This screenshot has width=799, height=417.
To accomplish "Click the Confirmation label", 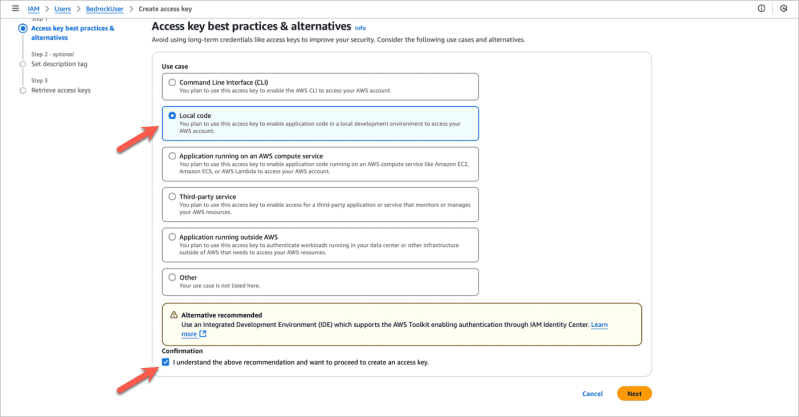I will (x=182, y=351).
